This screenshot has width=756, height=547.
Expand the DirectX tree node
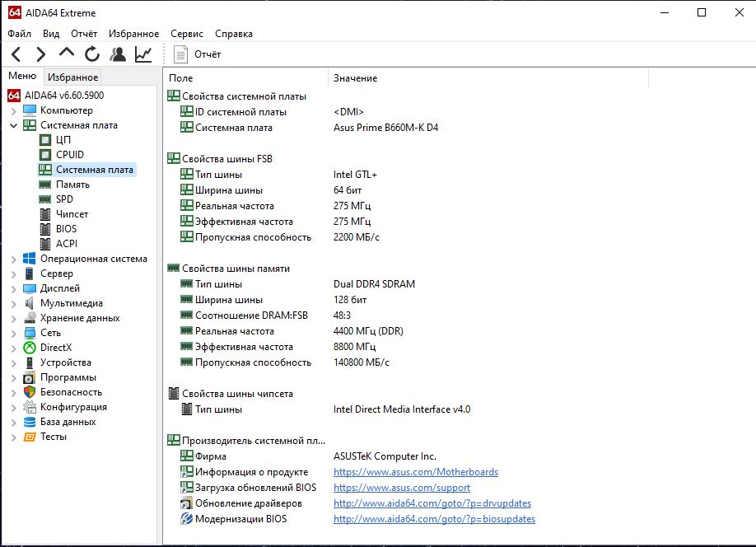point(13,348)
